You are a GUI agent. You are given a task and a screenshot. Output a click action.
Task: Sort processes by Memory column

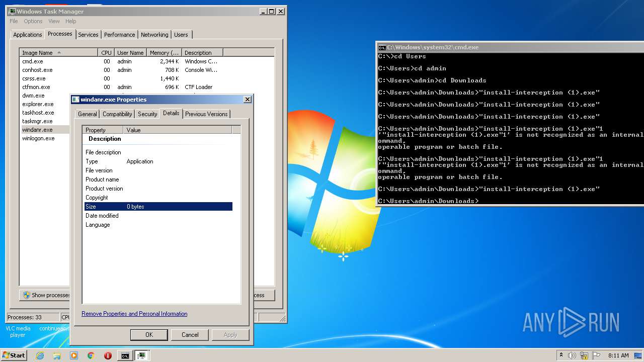[x=164, y=53]
